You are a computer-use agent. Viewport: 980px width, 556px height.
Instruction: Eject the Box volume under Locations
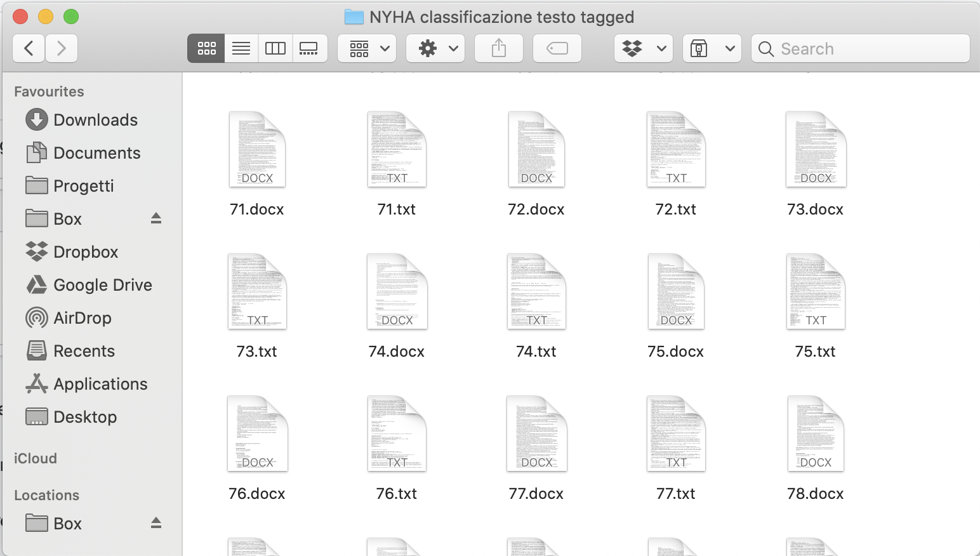tap(156, 523)
